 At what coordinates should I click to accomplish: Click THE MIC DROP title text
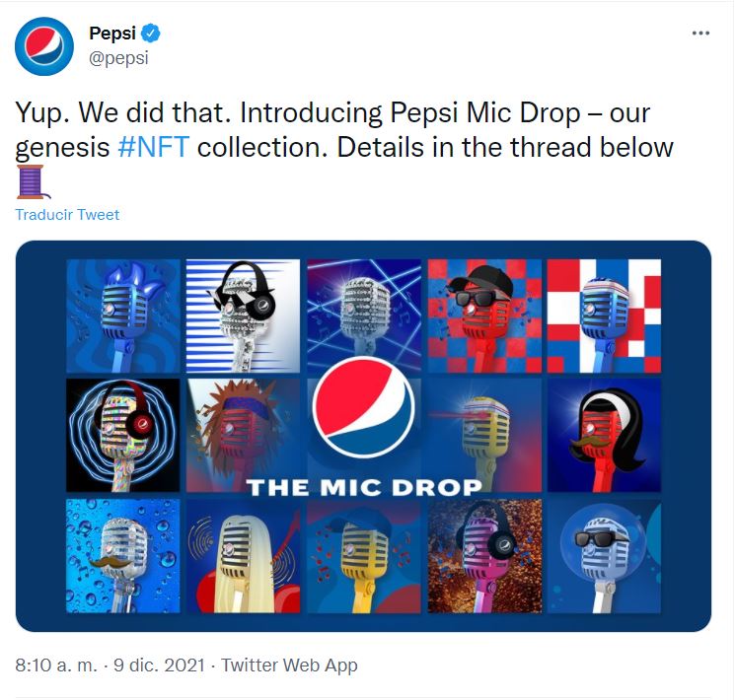[364, 487]
